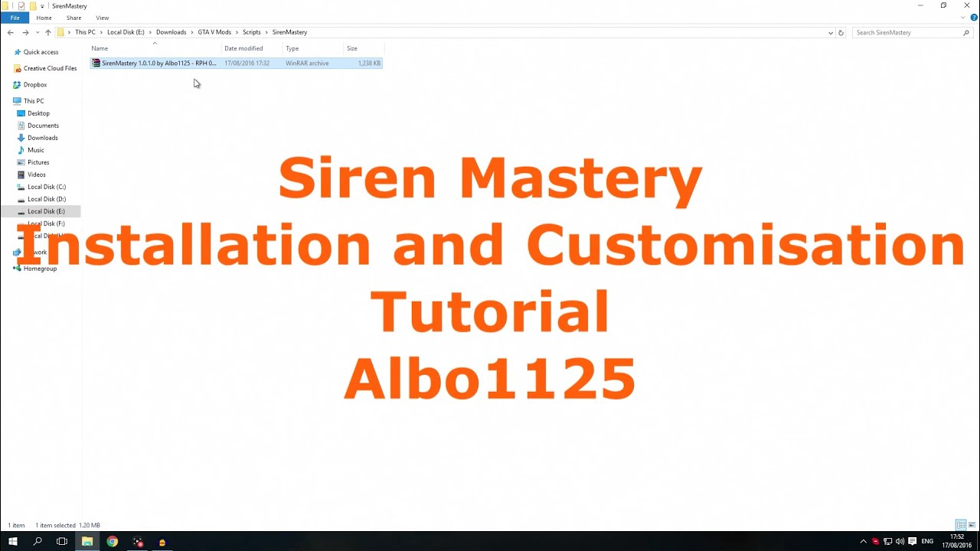The image size is (980, 551).
Task: Open the View ribbon tab
Action: click(102, 18)
